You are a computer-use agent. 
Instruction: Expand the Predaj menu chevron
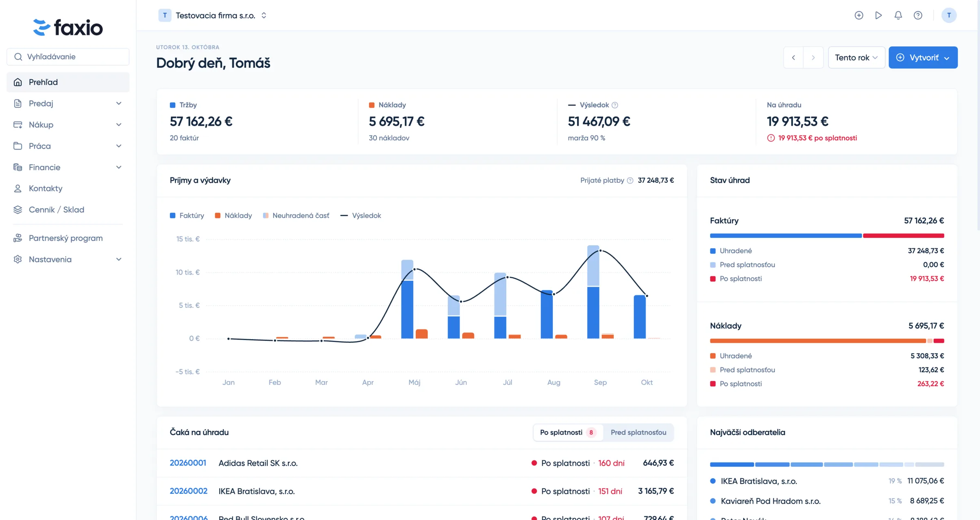[119, 103]
